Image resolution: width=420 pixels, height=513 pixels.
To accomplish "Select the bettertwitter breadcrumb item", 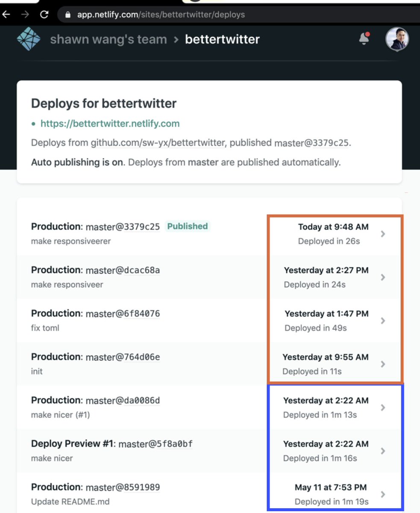I will 222,39.
